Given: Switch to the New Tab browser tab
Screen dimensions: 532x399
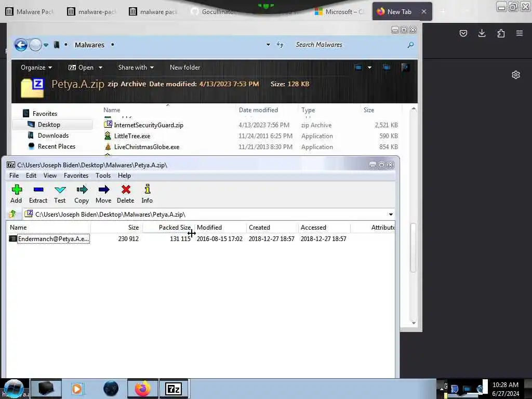Looking at the screenshot, I should pyautogui.click(x=399, y=12).
